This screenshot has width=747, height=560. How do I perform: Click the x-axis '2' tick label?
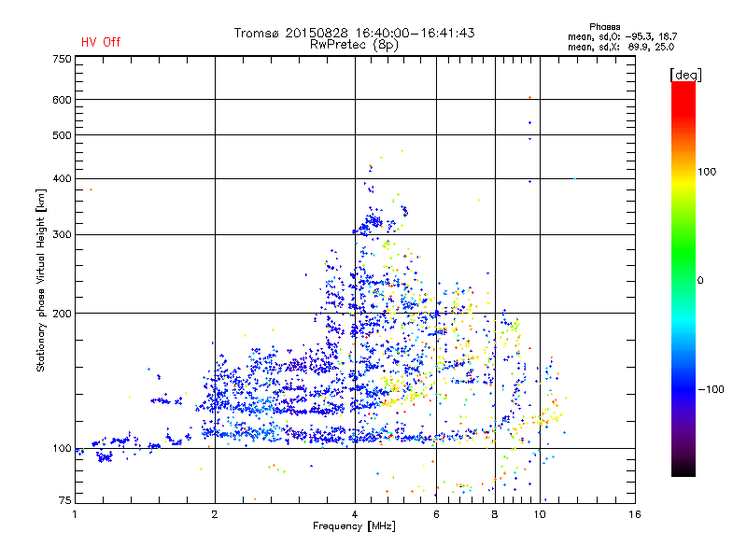[x=215, y=514]
